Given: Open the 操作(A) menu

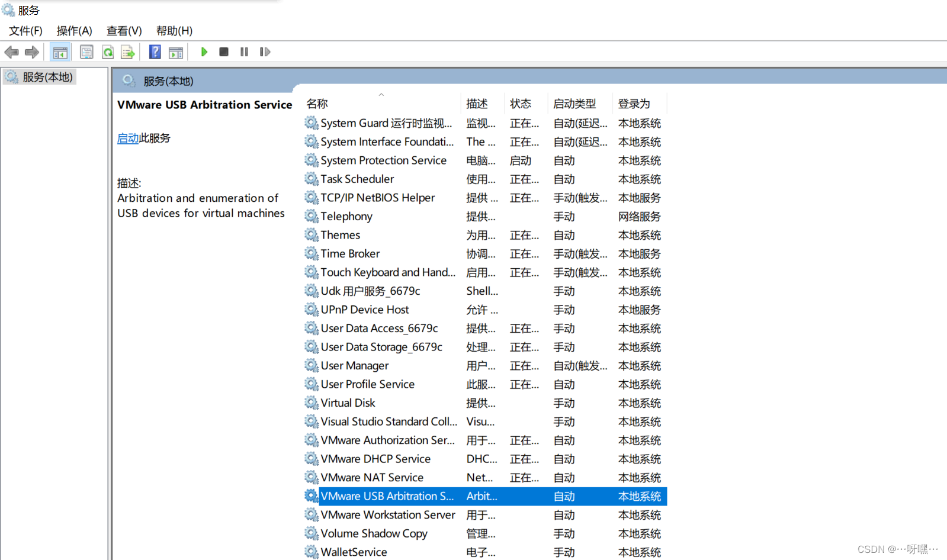Looking at the screenshot, I should 75,31.
